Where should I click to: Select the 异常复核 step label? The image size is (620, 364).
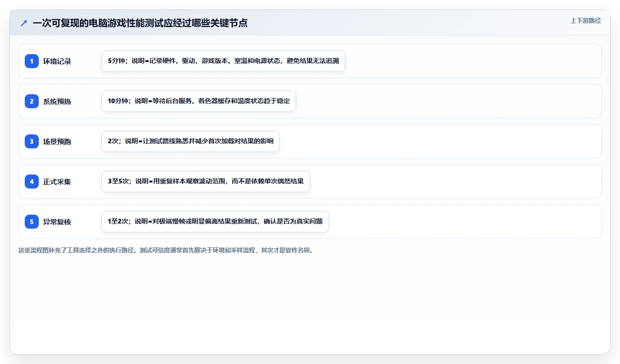point(57,222)
